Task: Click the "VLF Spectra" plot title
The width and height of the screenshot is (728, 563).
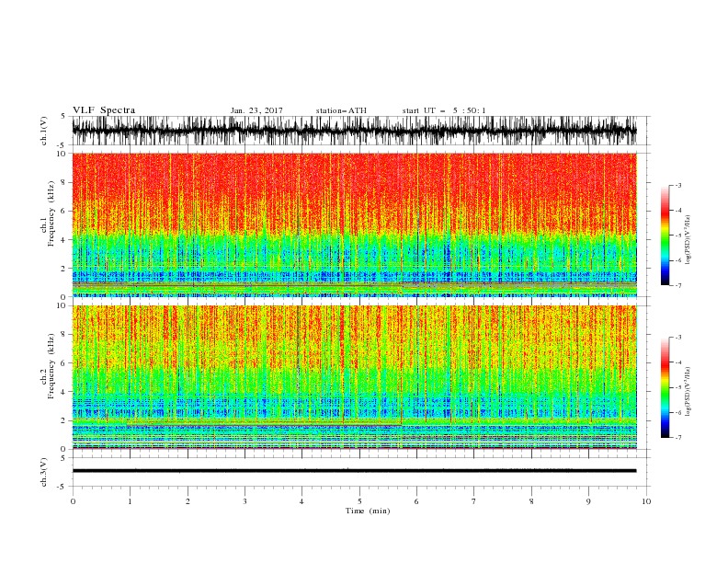Action: [104, 110]
